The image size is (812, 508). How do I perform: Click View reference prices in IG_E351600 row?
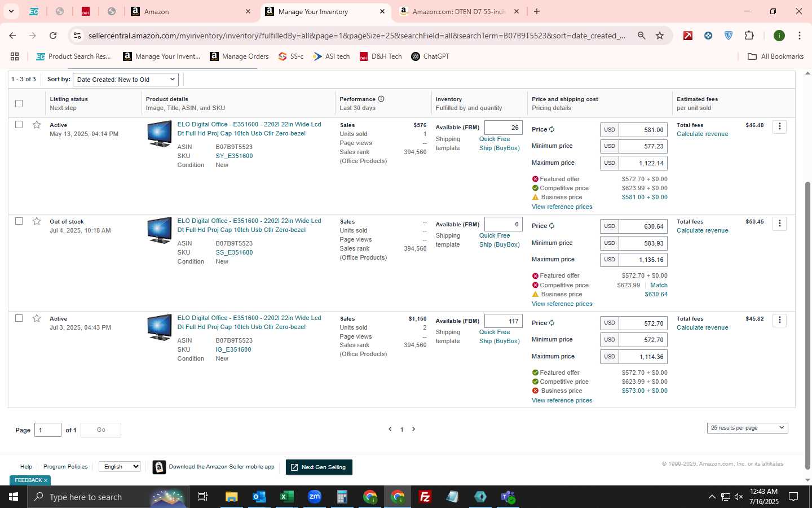[562, 400]
